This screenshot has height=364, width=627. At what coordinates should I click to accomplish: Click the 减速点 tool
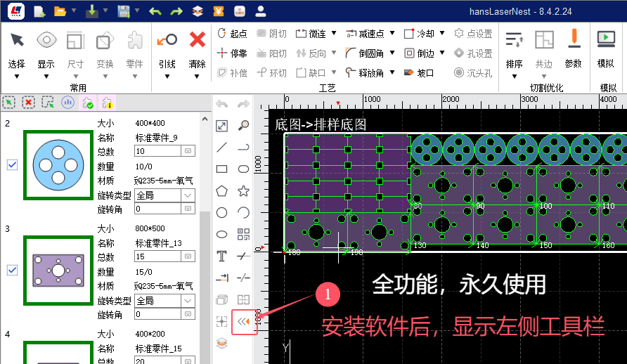[365, 34]
